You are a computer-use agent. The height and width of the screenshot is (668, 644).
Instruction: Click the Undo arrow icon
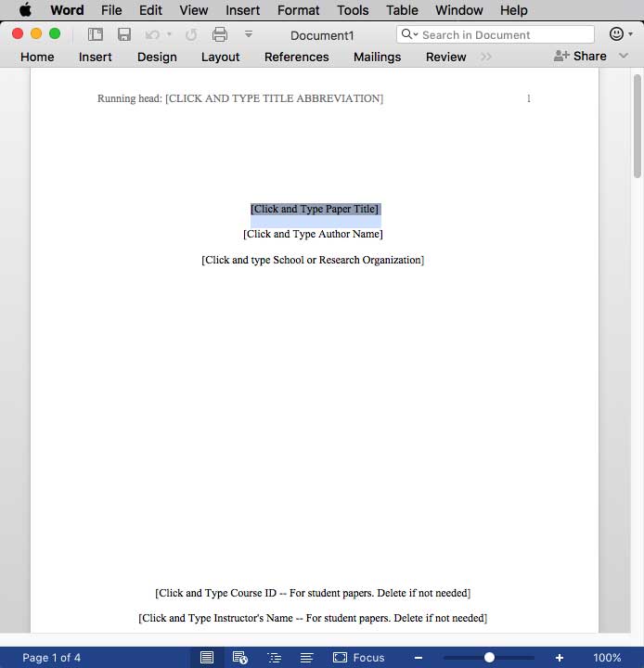[x=152, y=34]
